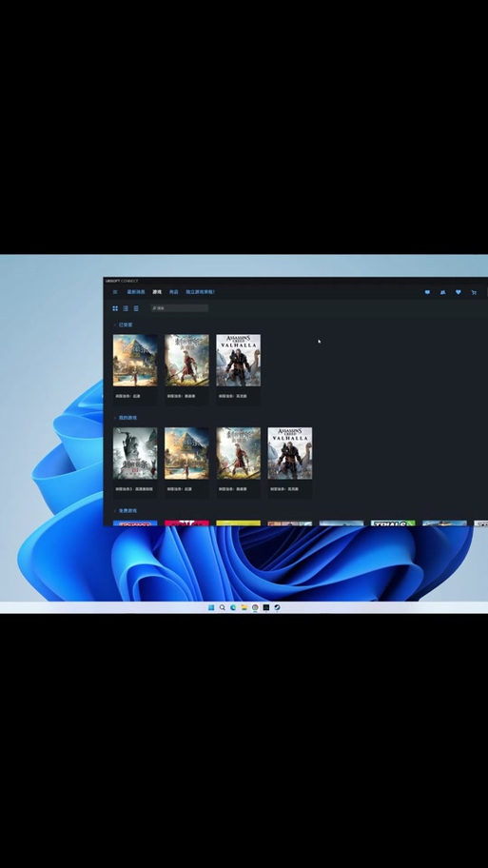Focus the game search field

click(x=180, y=308)
